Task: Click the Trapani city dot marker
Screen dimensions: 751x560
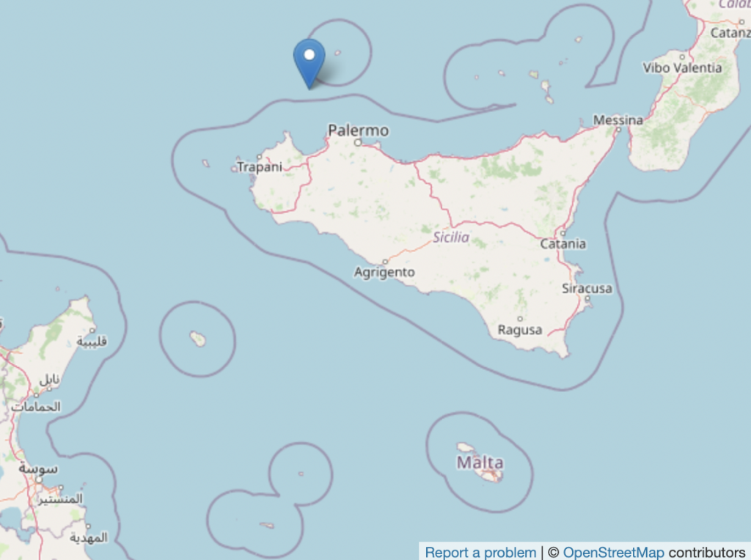Action: click(259, 157)
